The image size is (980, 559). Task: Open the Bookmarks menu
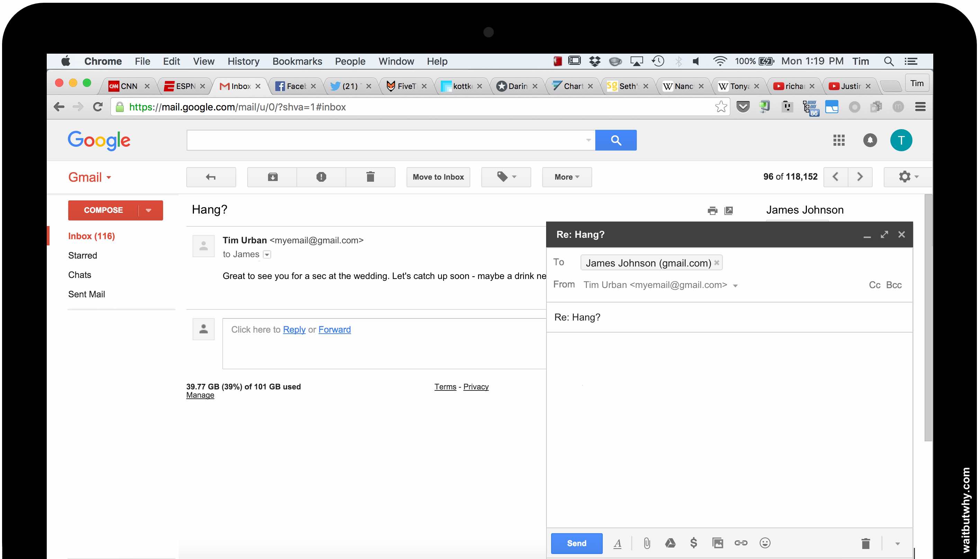tap(297, 61)
